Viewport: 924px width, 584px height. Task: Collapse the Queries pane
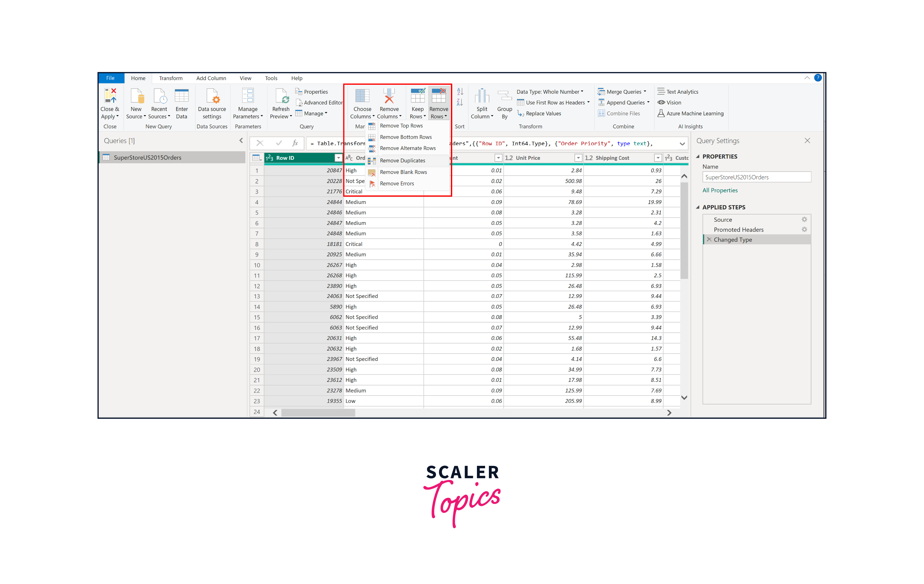click(x=241, y=140)
